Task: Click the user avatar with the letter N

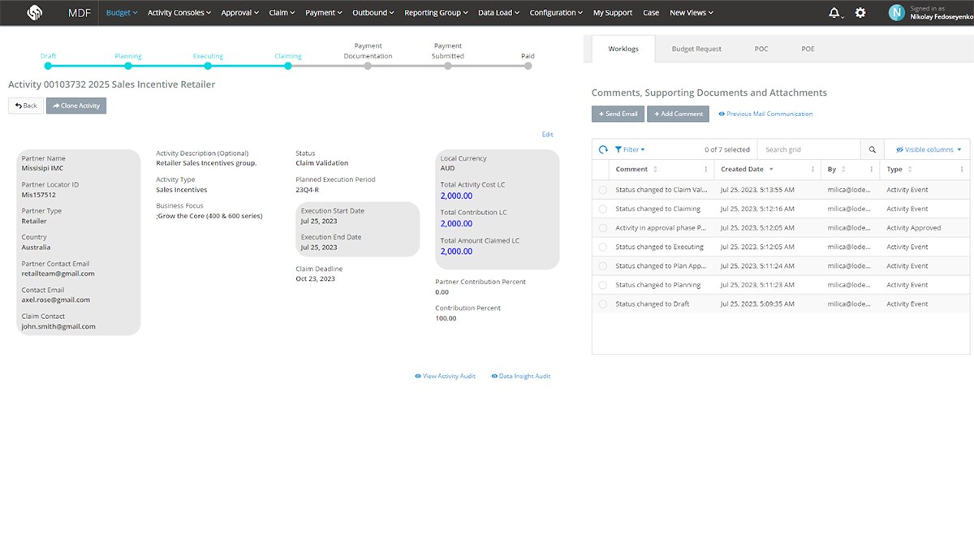Action: (896, 13)
